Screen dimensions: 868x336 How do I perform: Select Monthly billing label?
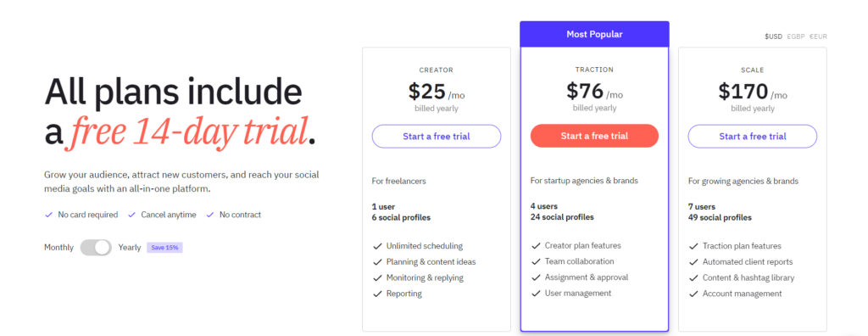[x=58, y=247]
